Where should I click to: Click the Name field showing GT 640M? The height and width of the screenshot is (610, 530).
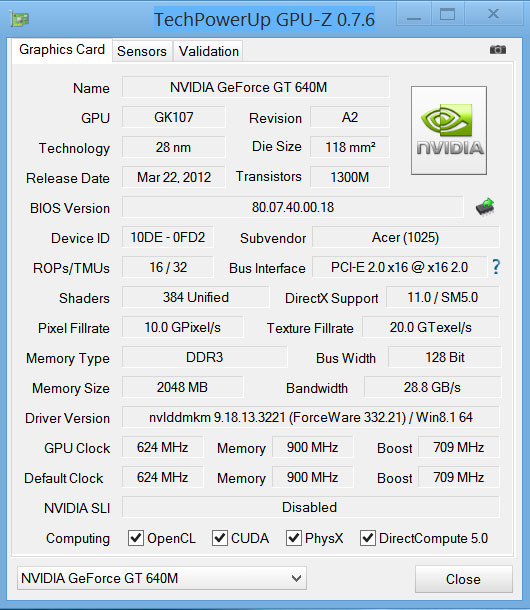256,87
